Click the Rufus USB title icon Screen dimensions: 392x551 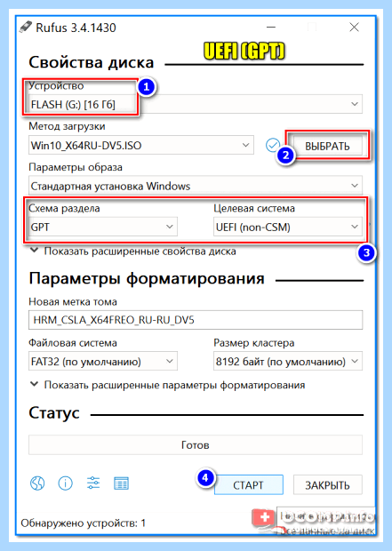click(x=26, y=27)
